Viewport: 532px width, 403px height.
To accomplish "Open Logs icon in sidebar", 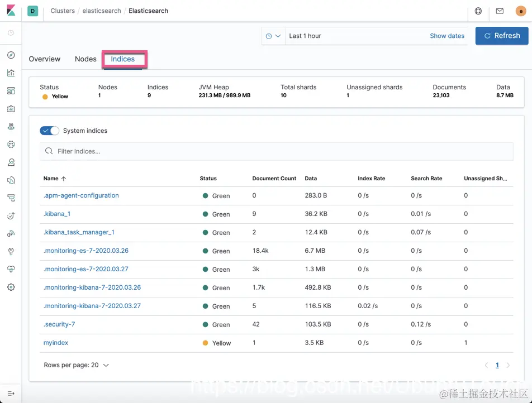I will click(x=11, y=180).
